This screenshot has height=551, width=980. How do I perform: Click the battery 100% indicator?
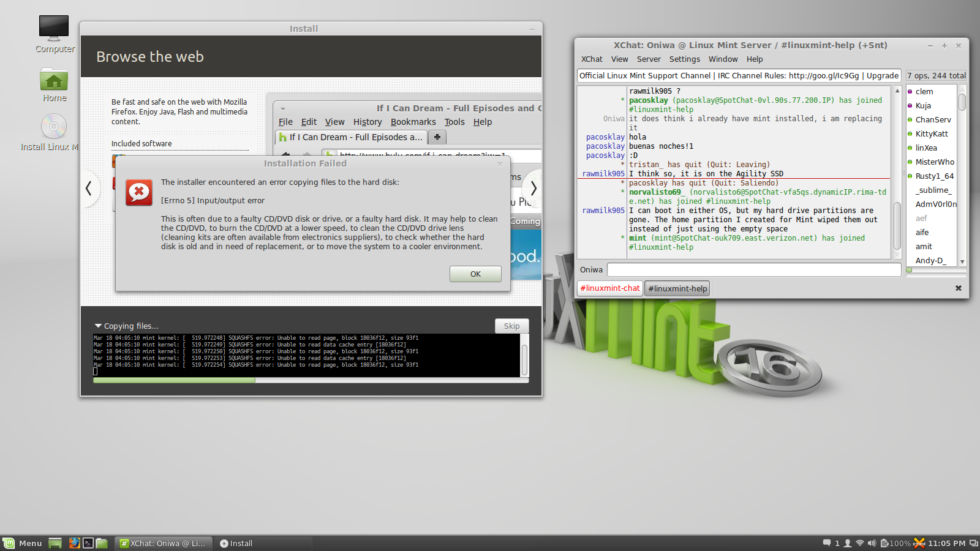pyautogui.click(x=895, y=543)
